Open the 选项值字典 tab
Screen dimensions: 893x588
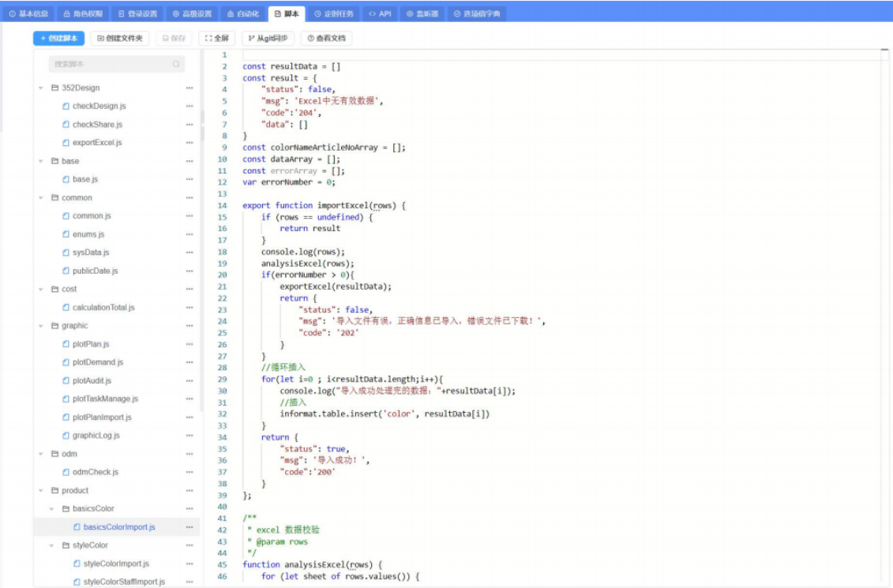[x=477, y=13]
